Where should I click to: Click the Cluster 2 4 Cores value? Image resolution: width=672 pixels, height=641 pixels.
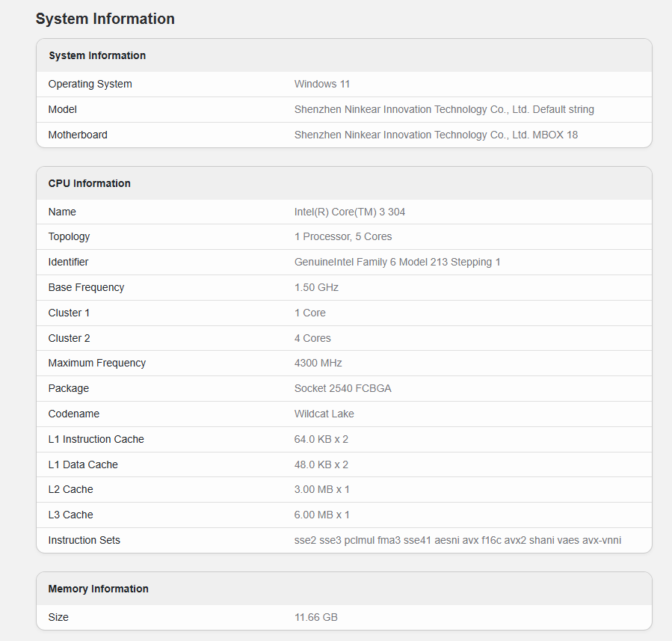(312, 338)
